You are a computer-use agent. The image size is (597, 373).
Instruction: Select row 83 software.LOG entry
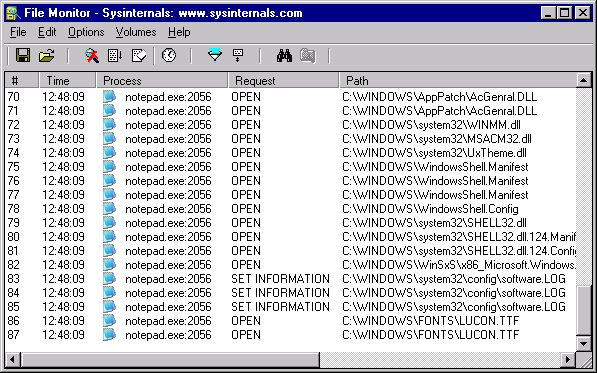(291, 279)
